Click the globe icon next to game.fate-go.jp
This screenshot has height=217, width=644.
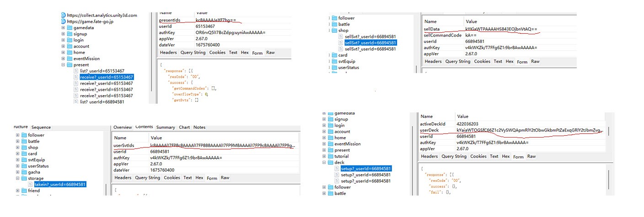click(64, 21)
